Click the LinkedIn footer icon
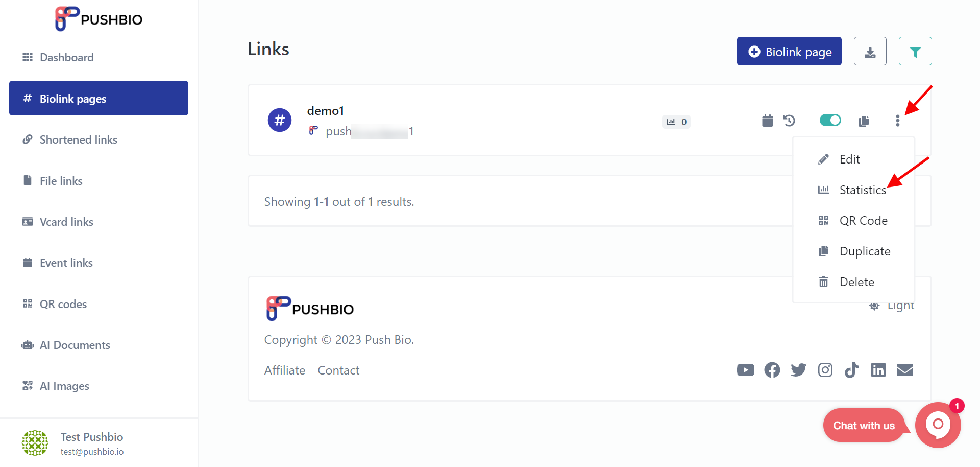 pos(878,370)
